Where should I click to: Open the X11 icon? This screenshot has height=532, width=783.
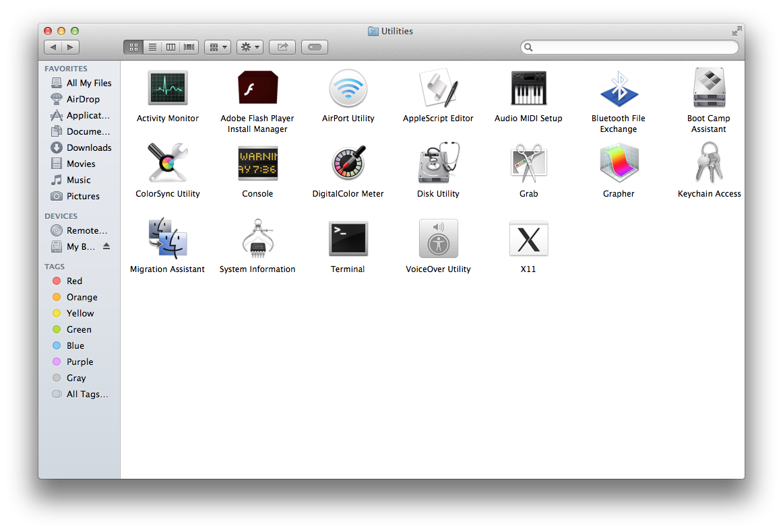528,238
